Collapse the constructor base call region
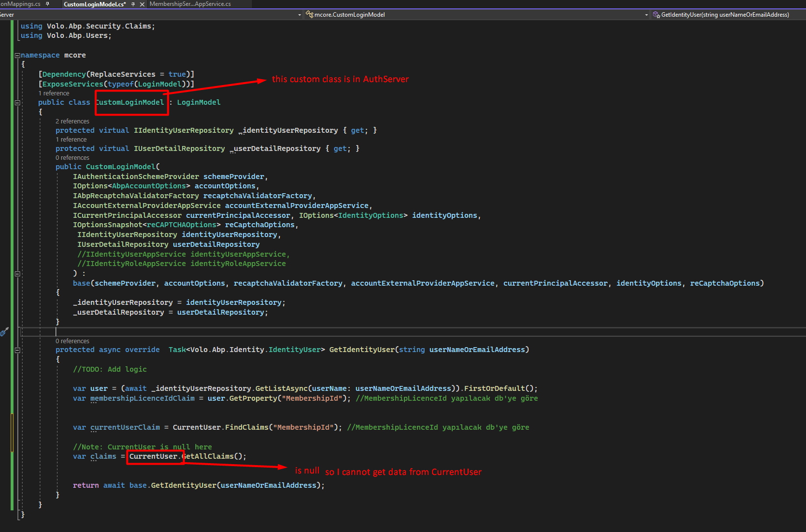 (x=17, y=274)
